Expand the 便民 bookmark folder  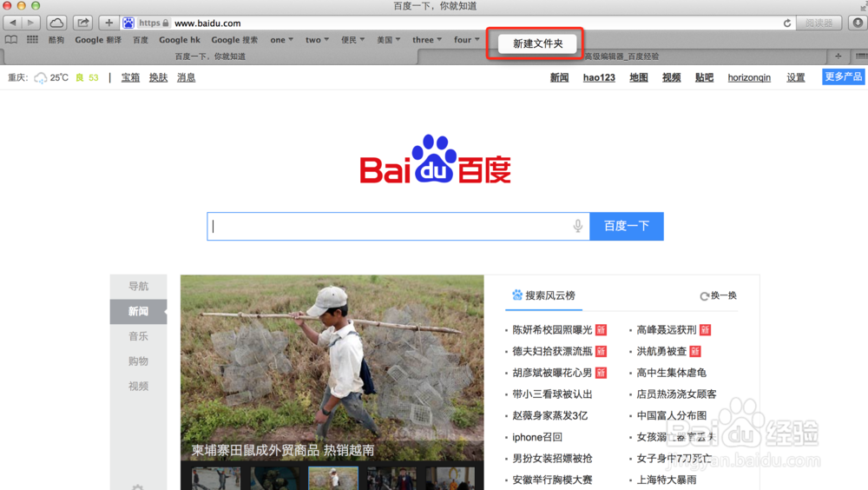[x=352, y=40]
